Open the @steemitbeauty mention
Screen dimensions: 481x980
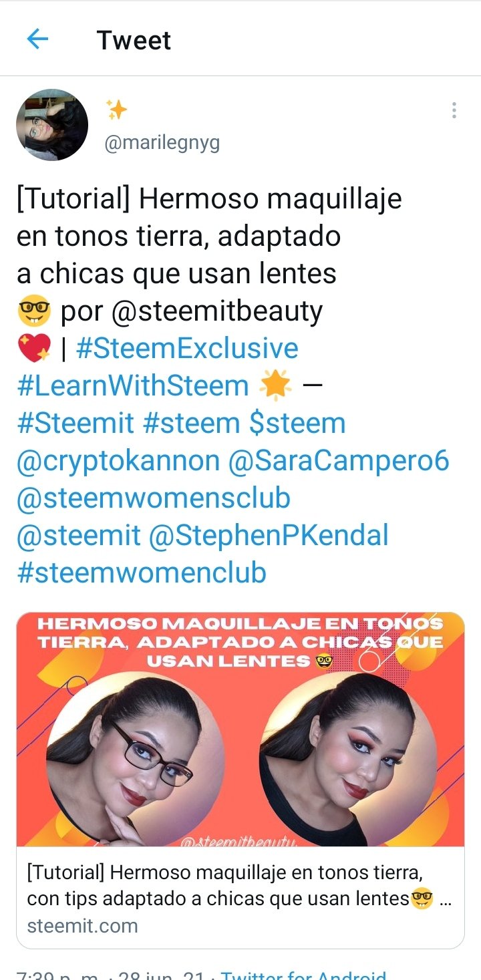click(x=216, y=311)
